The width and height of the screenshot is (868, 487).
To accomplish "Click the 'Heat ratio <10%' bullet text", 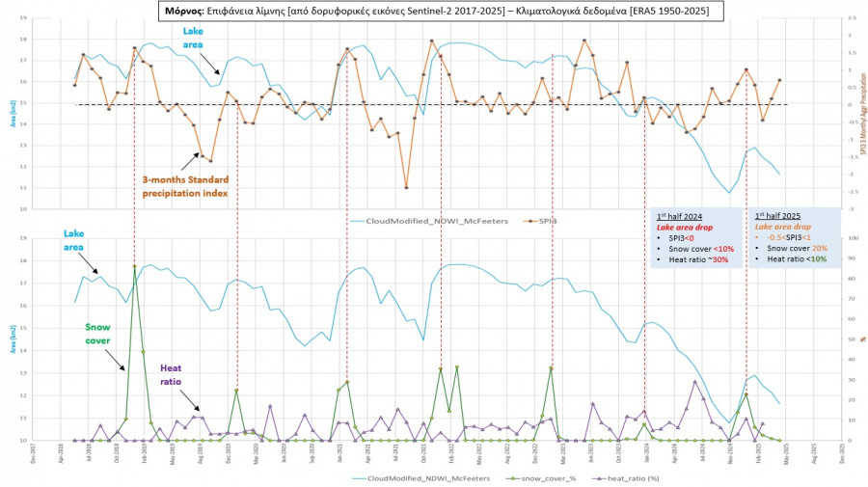I will (798, 260).
